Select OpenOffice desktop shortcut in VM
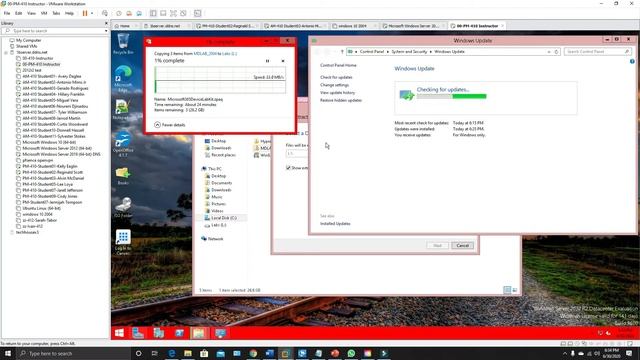The image size is (640, 360). tap(123, 144)
